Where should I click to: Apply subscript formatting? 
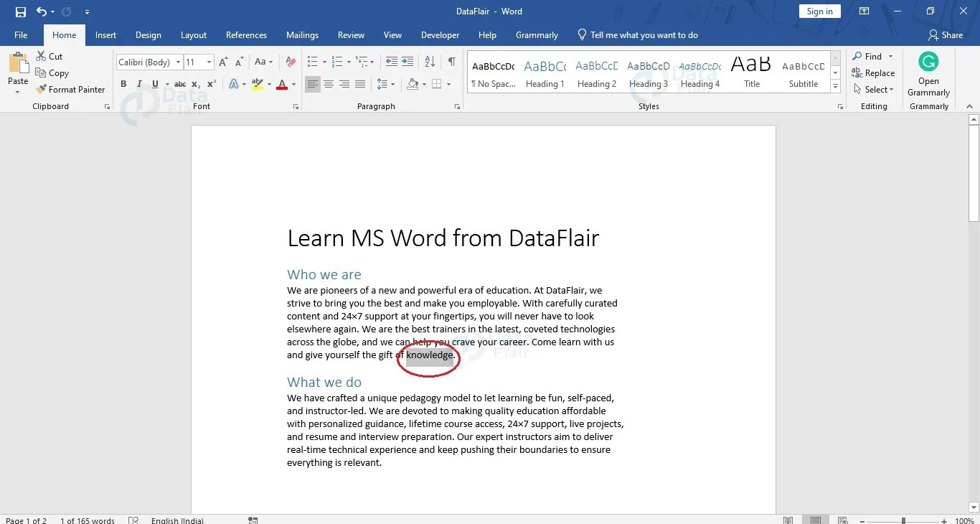194,84
